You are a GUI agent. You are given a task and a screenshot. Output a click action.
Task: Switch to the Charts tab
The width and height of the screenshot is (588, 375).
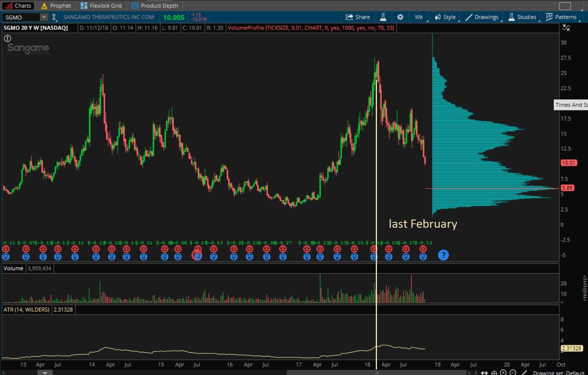(x=18, y=5)
